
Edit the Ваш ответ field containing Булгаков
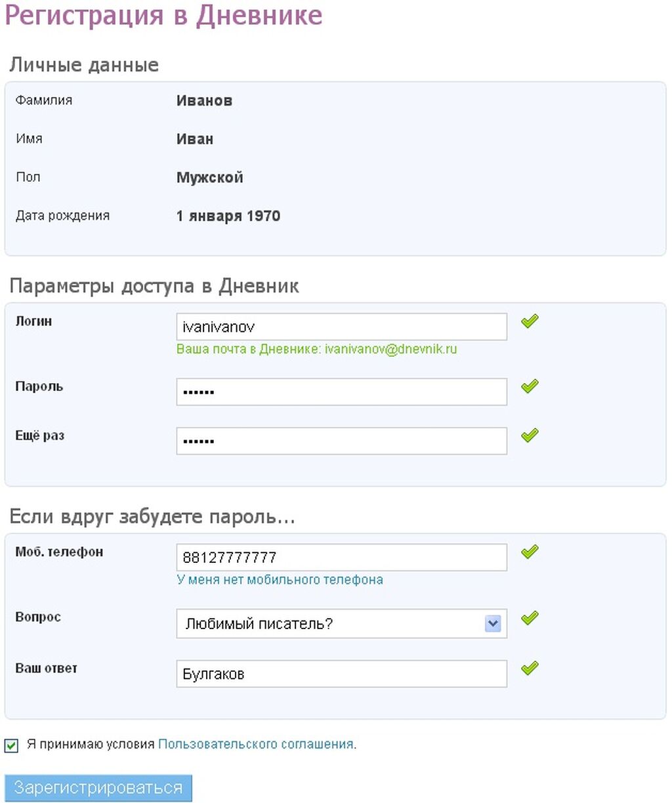(341, 674)
